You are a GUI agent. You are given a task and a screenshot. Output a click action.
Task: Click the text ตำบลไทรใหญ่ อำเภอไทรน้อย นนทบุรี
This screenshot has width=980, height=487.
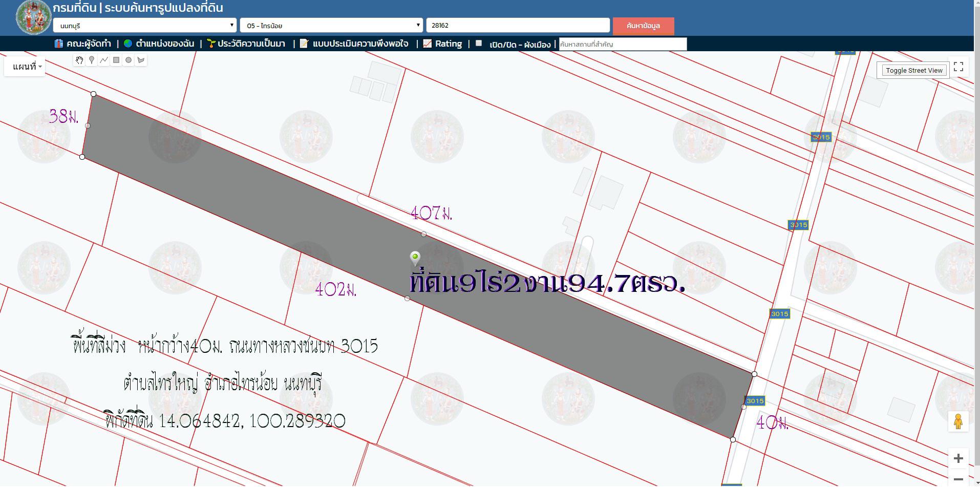click(x=223, y=383)
